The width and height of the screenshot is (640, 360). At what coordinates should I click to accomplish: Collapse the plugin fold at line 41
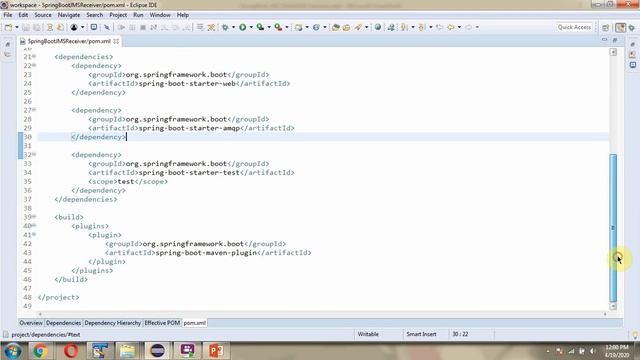point(34,234)
